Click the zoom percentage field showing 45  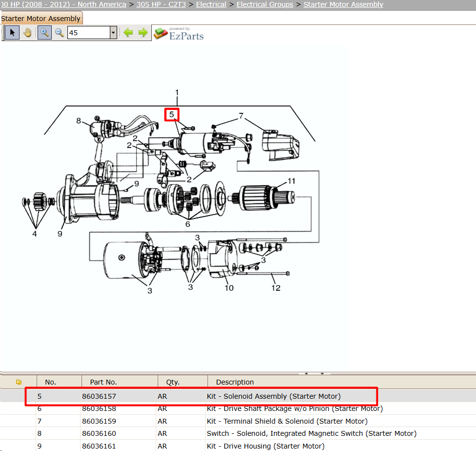click(89, 33)
